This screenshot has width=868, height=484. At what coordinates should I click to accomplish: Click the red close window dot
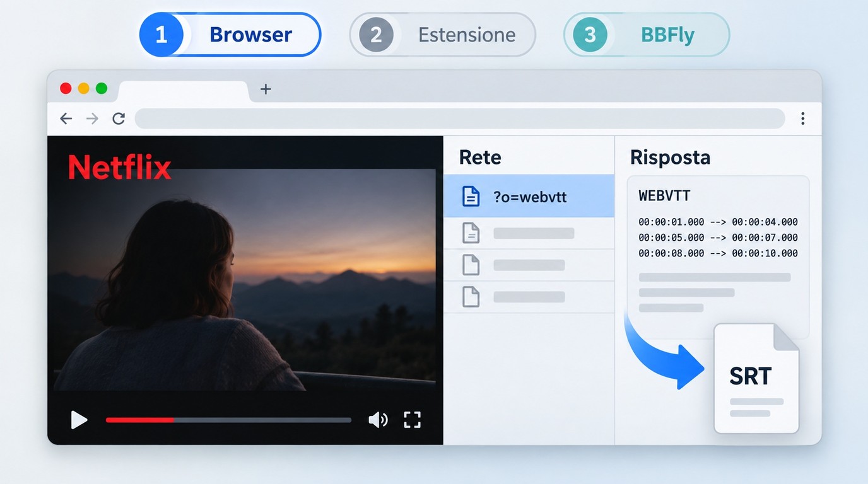[x=66, y=88]
